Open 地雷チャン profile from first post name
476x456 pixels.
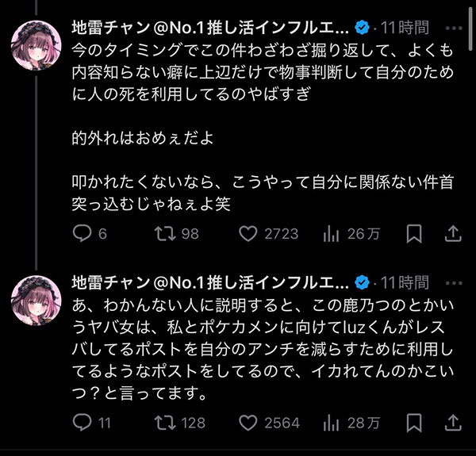(x=209, y=28)
